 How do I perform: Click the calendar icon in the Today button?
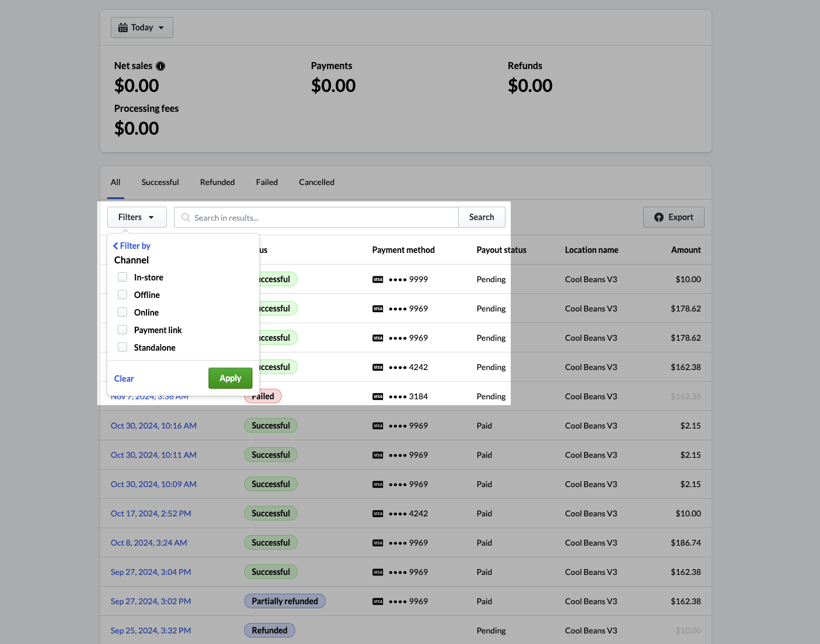tap(123, 28)
